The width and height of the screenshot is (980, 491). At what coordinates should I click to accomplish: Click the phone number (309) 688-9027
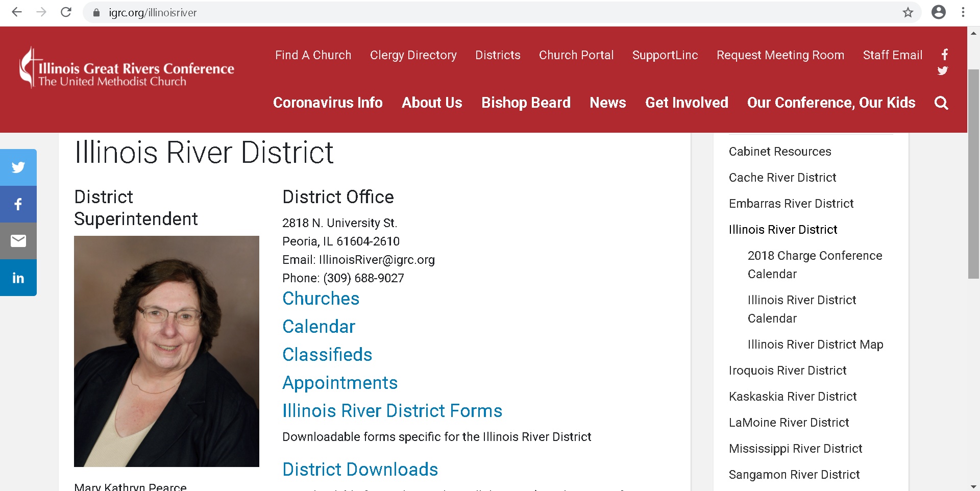363,278
